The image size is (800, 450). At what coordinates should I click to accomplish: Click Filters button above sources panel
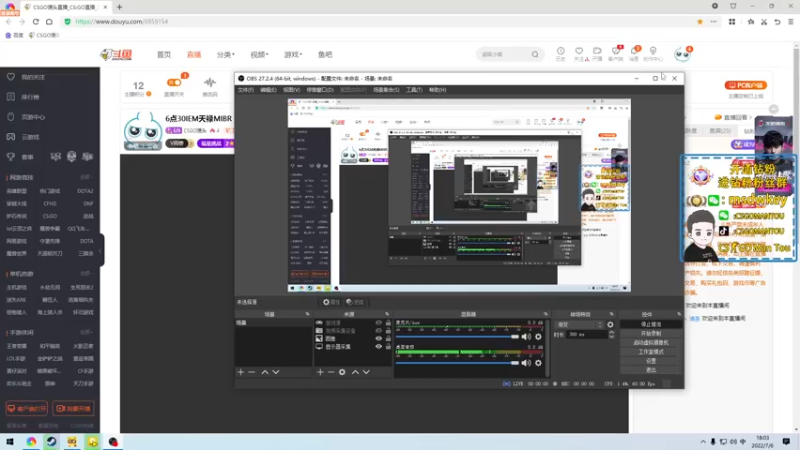point(355,302)
